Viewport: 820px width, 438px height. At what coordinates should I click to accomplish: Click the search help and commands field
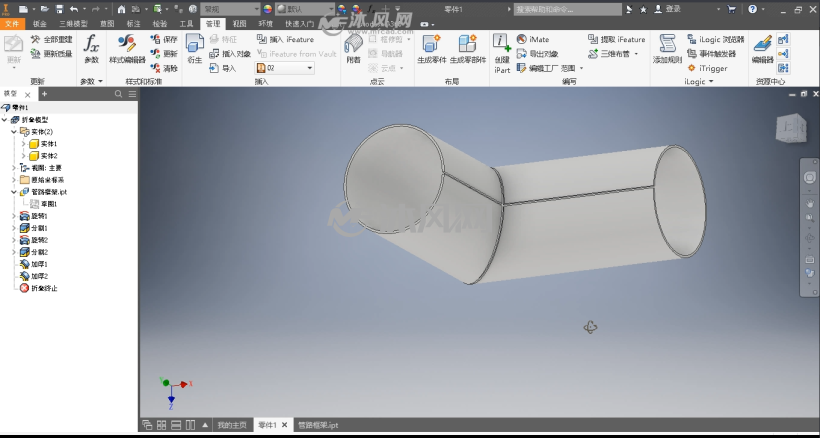[x=567, y=9]
